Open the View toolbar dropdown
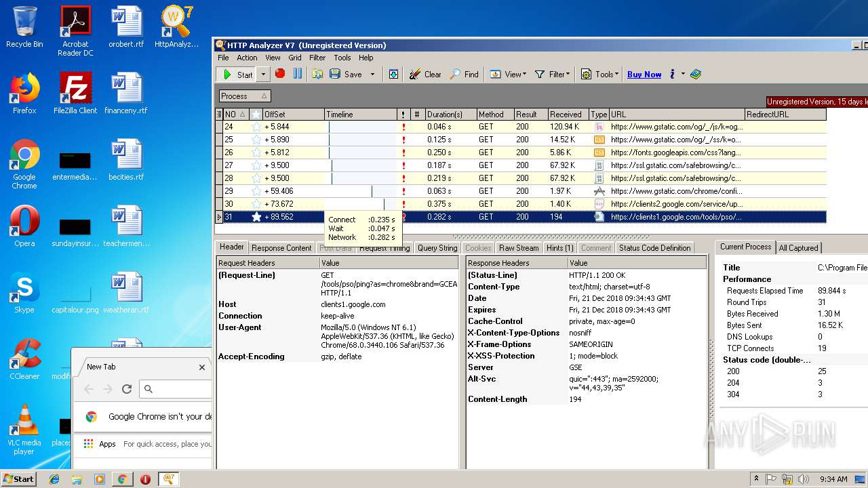 point(508,75)
